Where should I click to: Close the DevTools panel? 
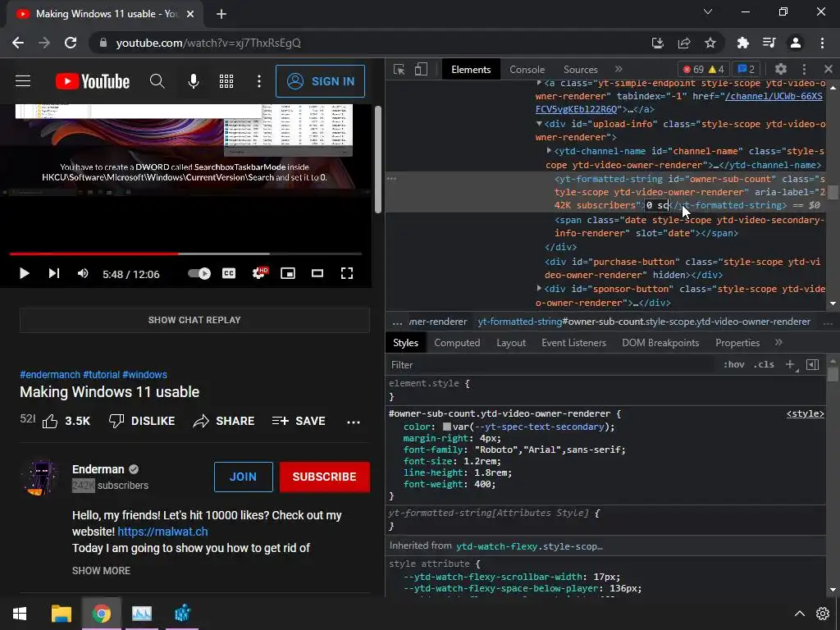[829, 69]
